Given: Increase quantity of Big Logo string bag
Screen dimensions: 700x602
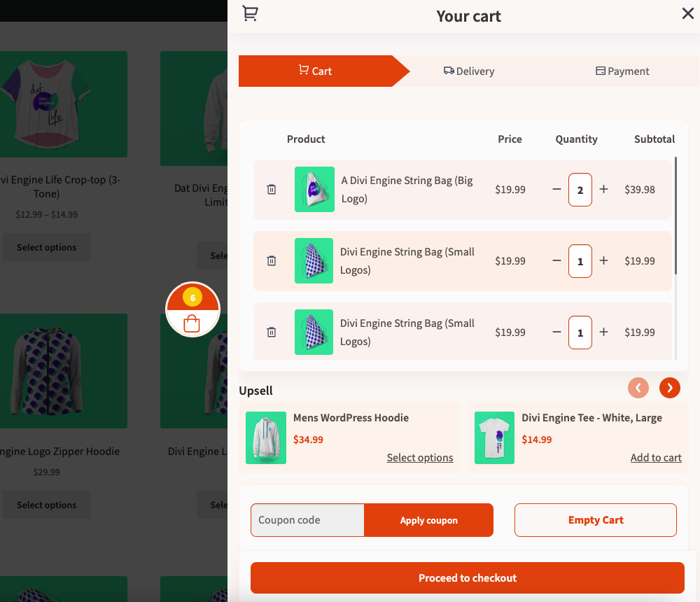Looking at the screenshot, I should click(603, 190).
